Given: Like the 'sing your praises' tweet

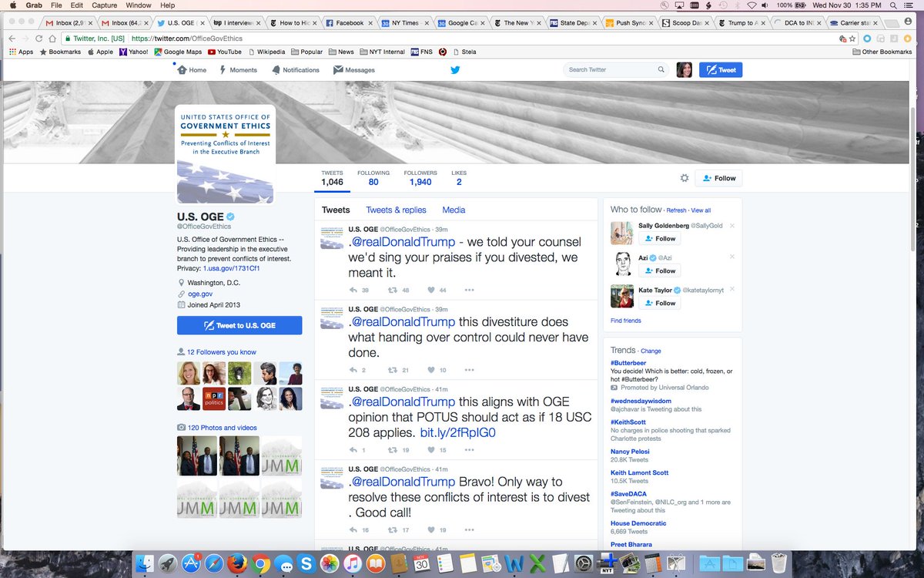Looking at the screenshot, I should (430, 290).
